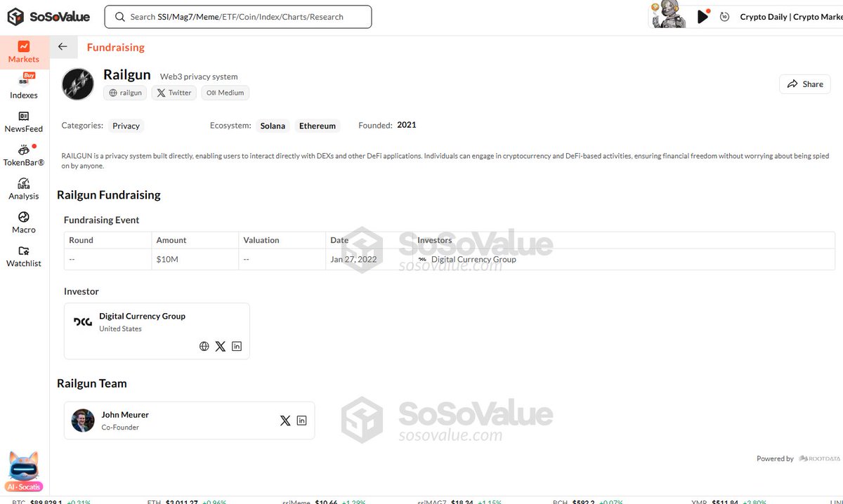This screenshot has height=504, width=843.
Task: Open Digital Currency Group's LinkedIn icon
Action: [237, 346]
